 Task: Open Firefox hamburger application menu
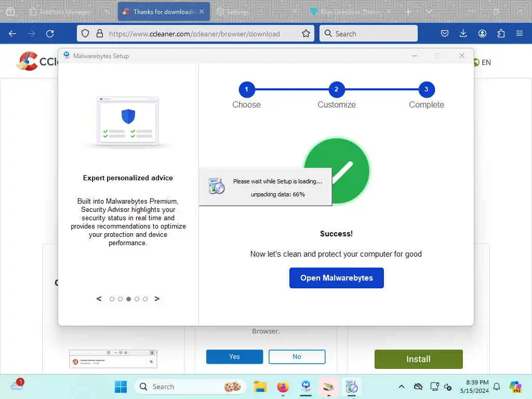[x=520, y=34]
